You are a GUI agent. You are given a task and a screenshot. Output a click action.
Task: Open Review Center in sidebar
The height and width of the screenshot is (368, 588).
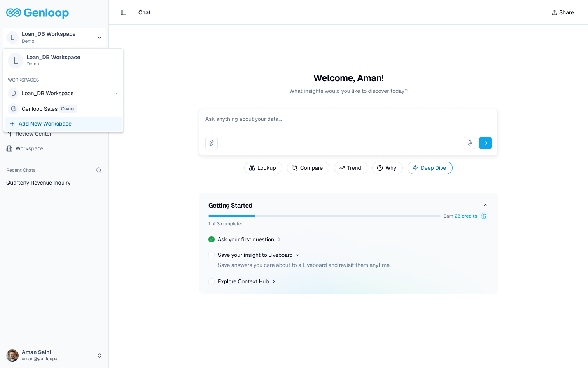pyautogui.click(x=33, y=134)
